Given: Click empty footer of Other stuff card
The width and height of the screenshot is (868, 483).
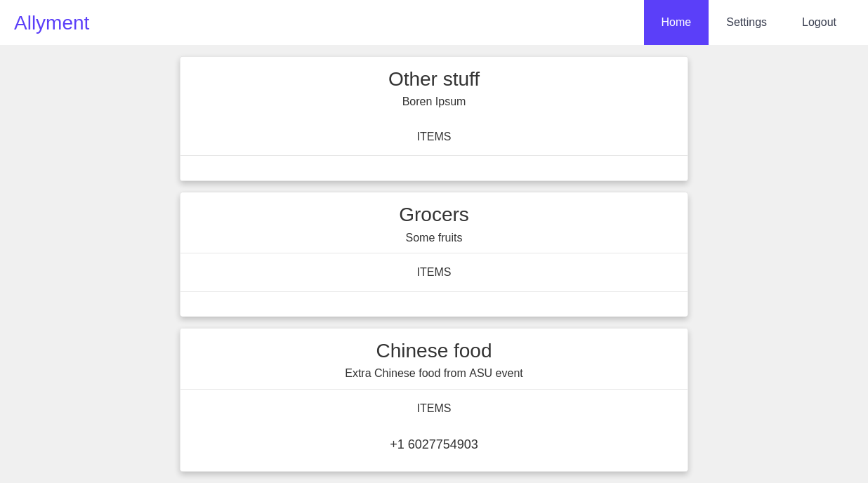Looking at the screenshot, I should coord(434,168).
